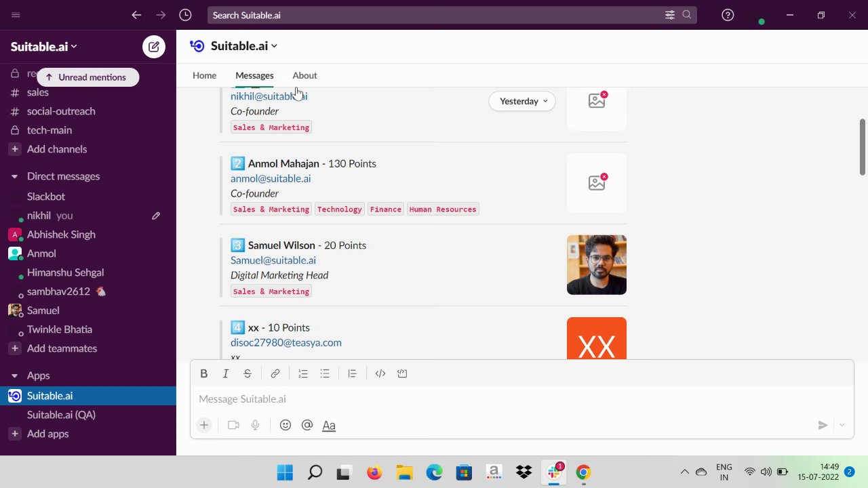This screenshot has height=488, width=868.
Task: Switch to the Home tab
Action: point(204,75)
